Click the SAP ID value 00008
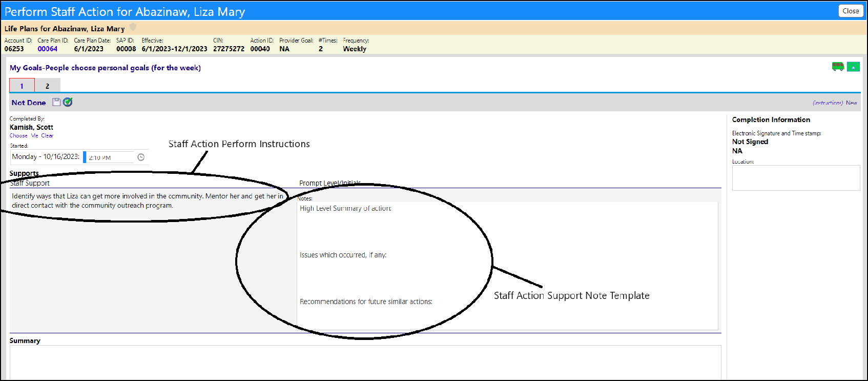868x381 pixels. [x=126, y=49]
